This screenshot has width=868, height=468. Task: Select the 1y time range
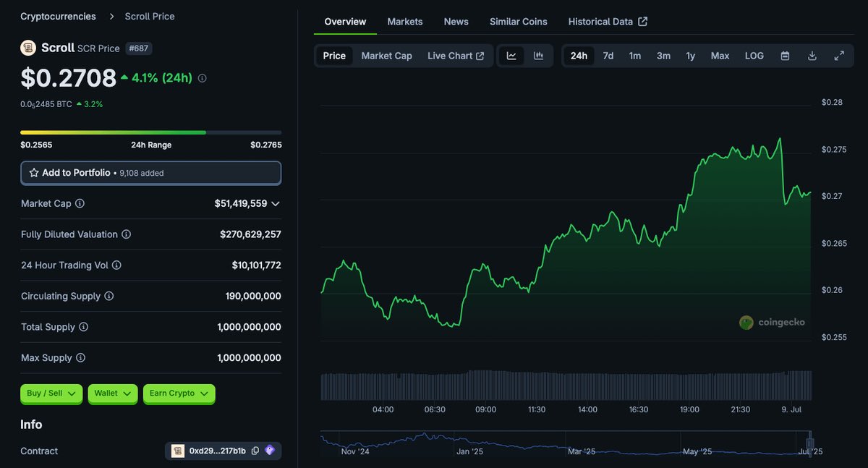click(x=691, y=56)
